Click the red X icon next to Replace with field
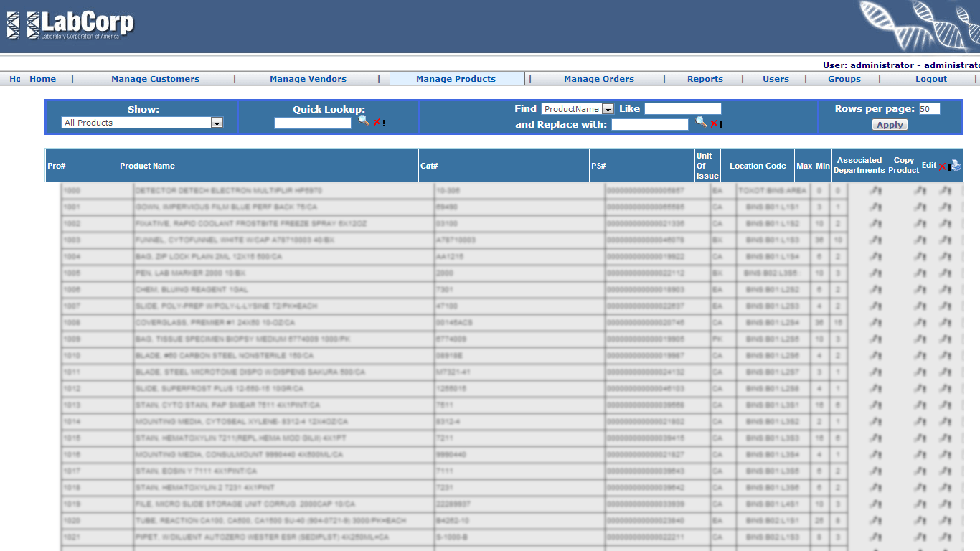This screenshot has height=551, width=980. 714,124
